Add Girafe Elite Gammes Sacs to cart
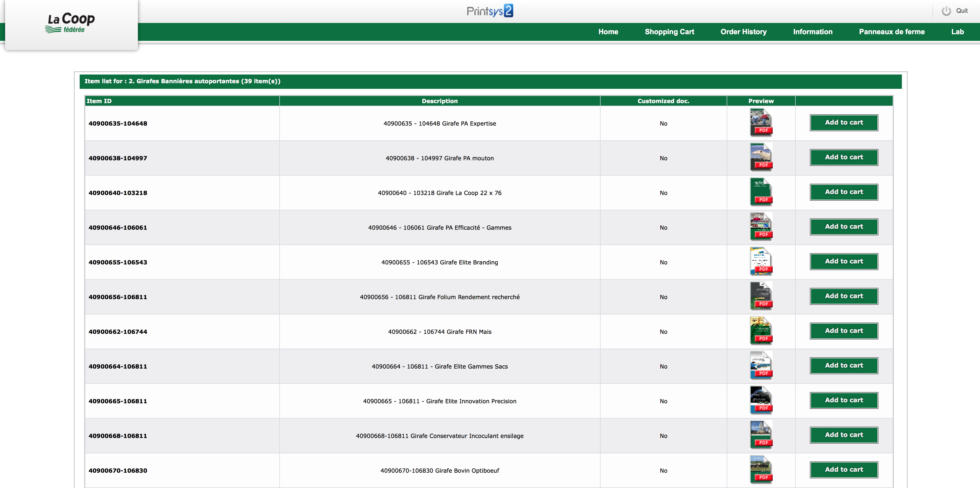This screenshot has height=488, width=980. 844,365
